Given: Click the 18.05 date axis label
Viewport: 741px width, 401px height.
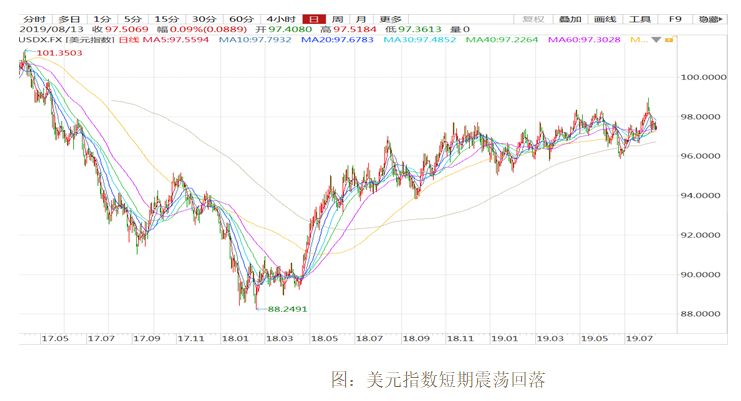Looking at the screenshot, I should point(324,339).
